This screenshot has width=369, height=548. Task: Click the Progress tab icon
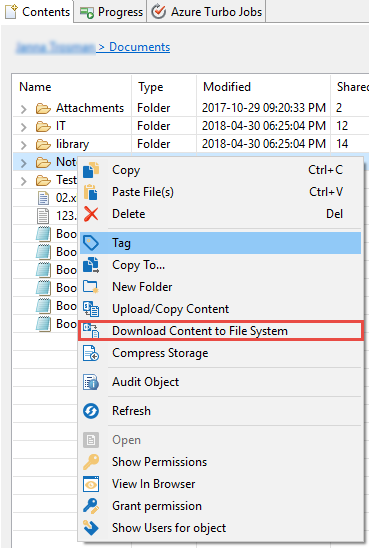click(87, 13)
